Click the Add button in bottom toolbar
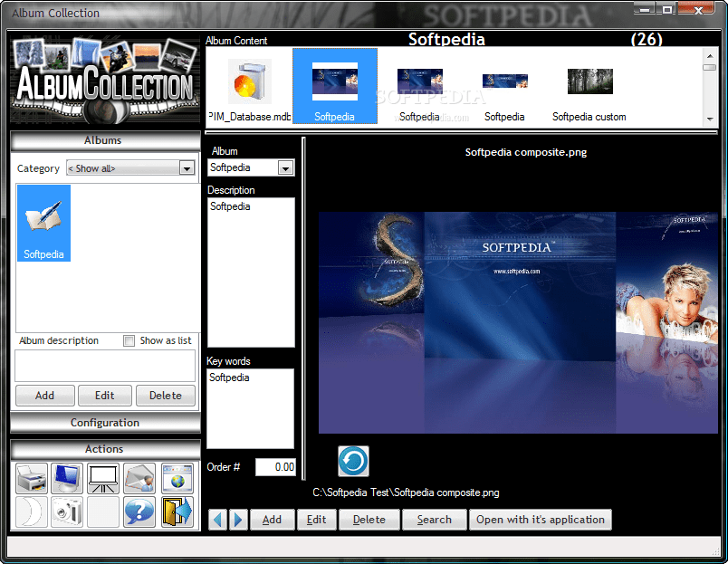This screenshot has height=564, width=728. click(x=272, y=520)
